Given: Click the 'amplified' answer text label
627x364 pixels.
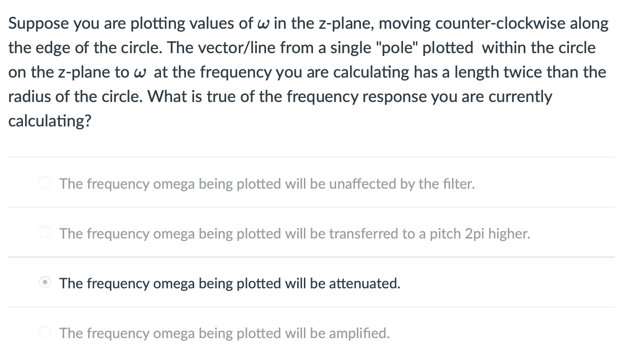Looking at the screenshot, I should [224, 333].
